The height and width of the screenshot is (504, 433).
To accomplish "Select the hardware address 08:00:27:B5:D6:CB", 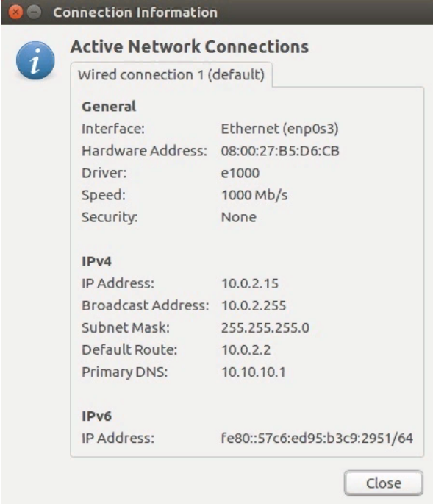I will tap(280, 151).
